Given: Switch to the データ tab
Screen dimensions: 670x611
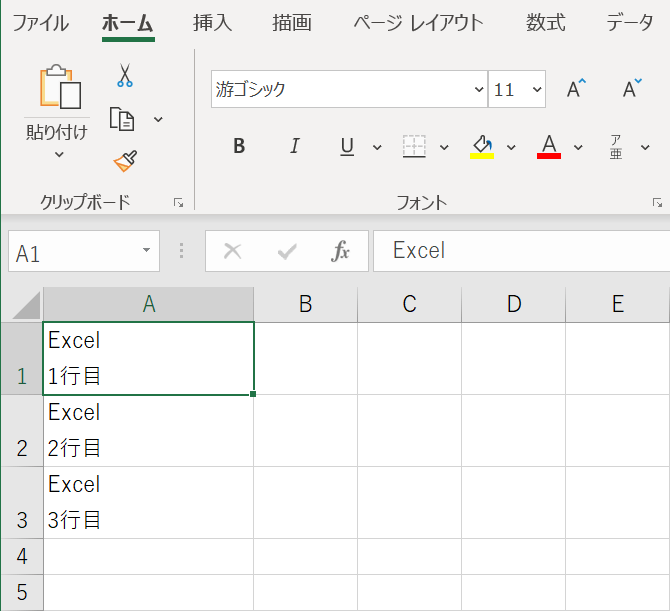Looking at the screenshot, I should pyautogui.click(x=630, y=23).
